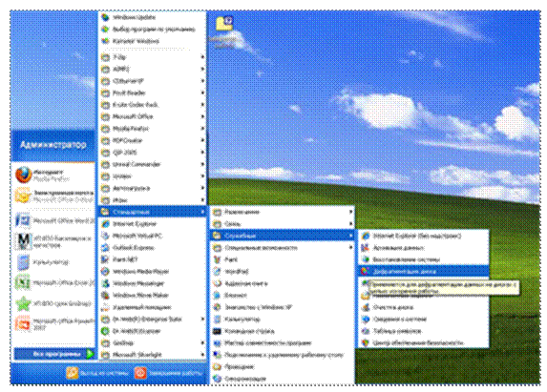Open Windows Media Player
547x392 pixels.
pos(152,272)
